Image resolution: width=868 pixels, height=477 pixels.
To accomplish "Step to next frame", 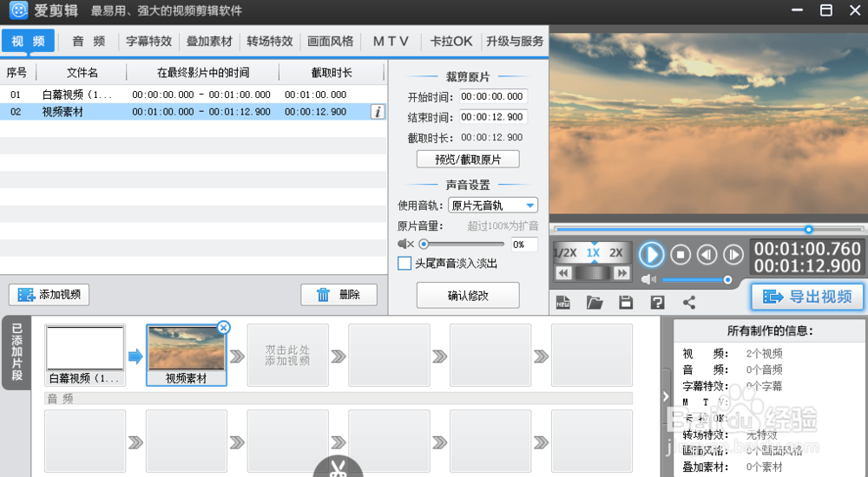I will click(x=733, y=255).
